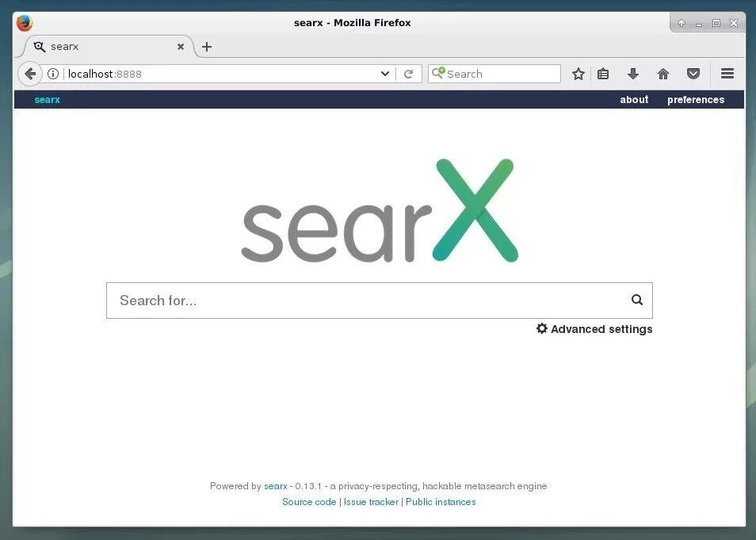Expand Advanced settings
Screen dimensions: 756x540
pos(594,329)
